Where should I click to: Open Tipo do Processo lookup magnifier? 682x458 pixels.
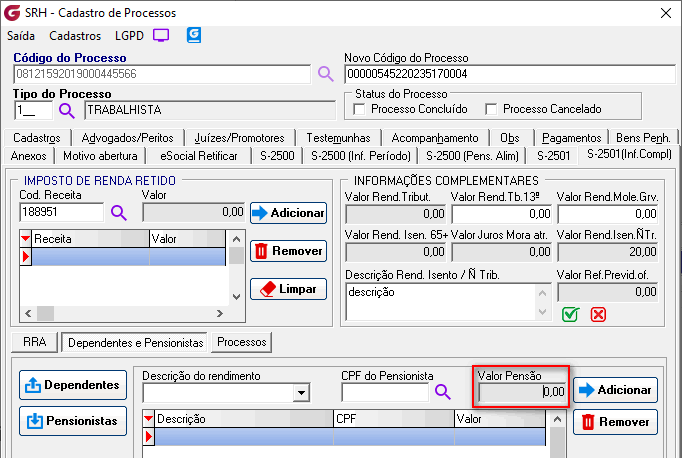pyautogui.click(x=68, y=110)
